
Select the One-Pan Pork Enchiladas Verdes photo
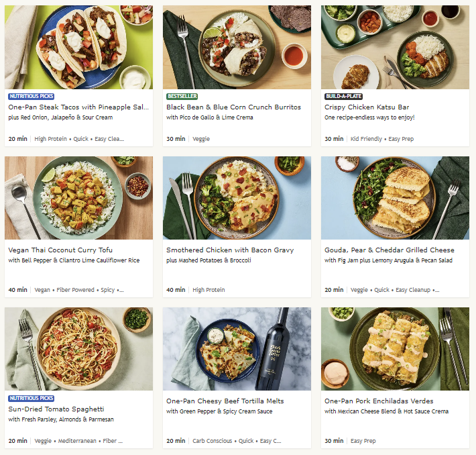[395, 349]
